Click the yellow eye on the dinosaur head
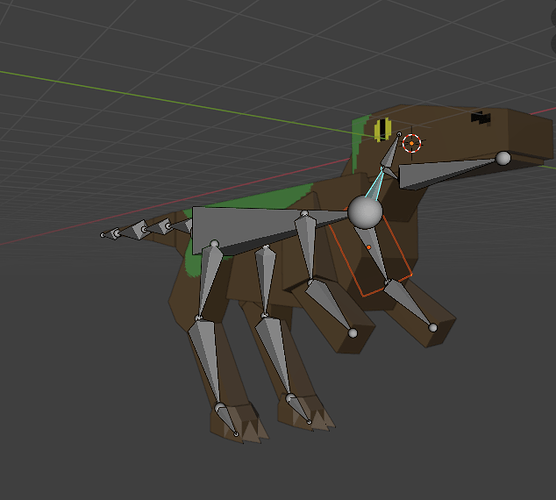556x500 pixels. coord(383,129)
